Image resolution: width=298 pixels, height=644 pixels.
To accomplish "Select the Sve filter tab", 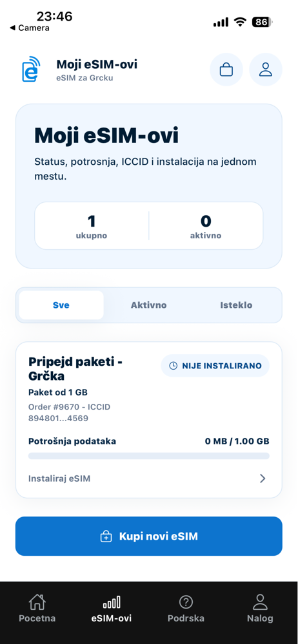I will (61, 305).
